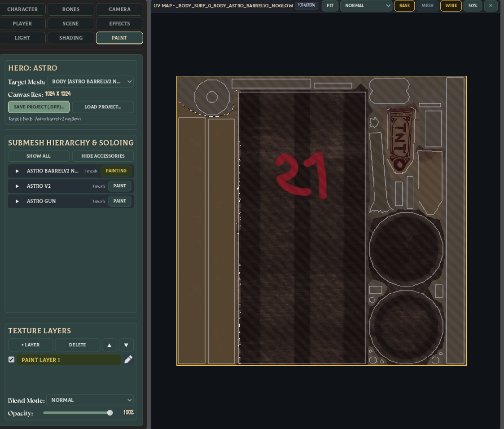
Task: Toggle the WIRE overlay
Action: coord(451,5)
